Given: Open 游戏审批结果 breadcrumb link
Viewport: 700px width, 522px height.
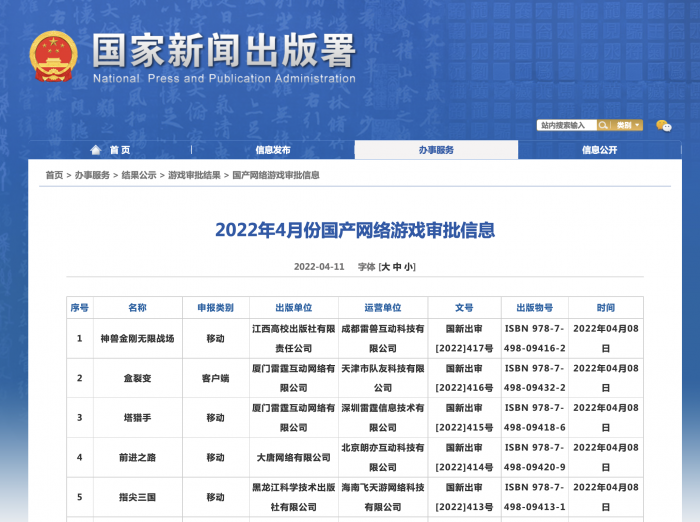Looking at the screenshot, I should pos(194,175).
